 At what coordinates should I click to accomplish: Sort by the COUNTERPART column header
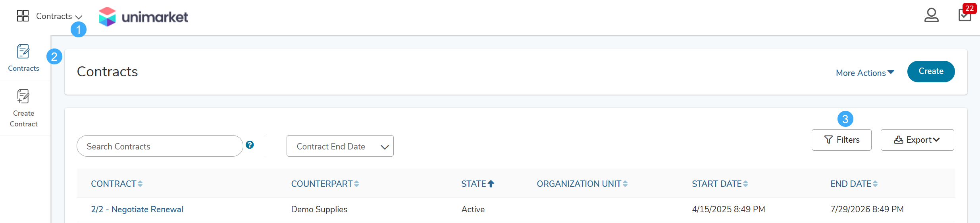[325, 184]
